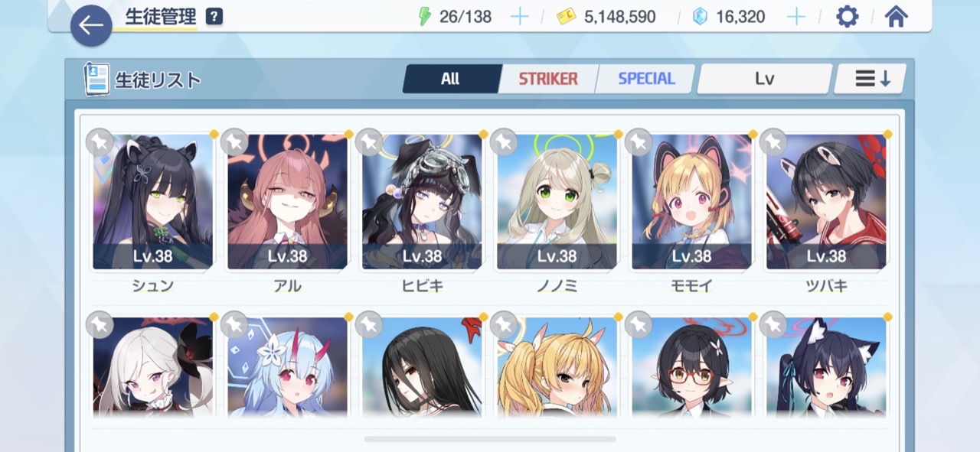Open the Lv sort criteria dropdown
The width and height of the screenshot is (980, 452).
click(x=764, y=79)
